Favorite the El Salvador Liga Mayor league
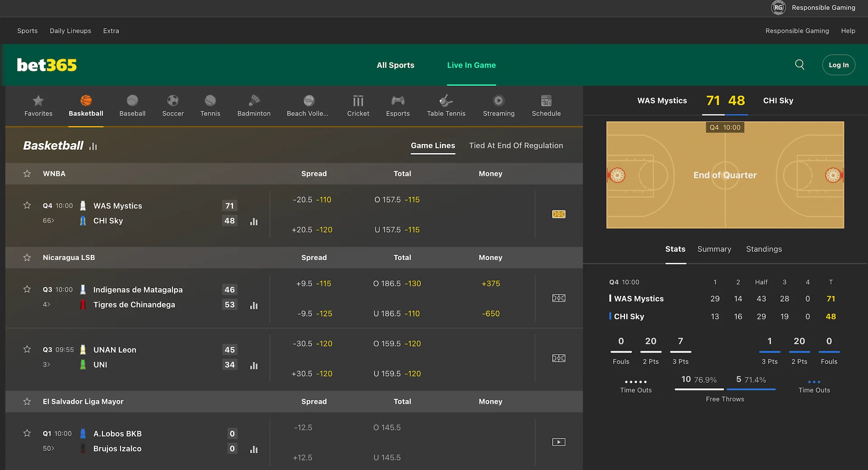The image size is (868, 470). (27, 402)
